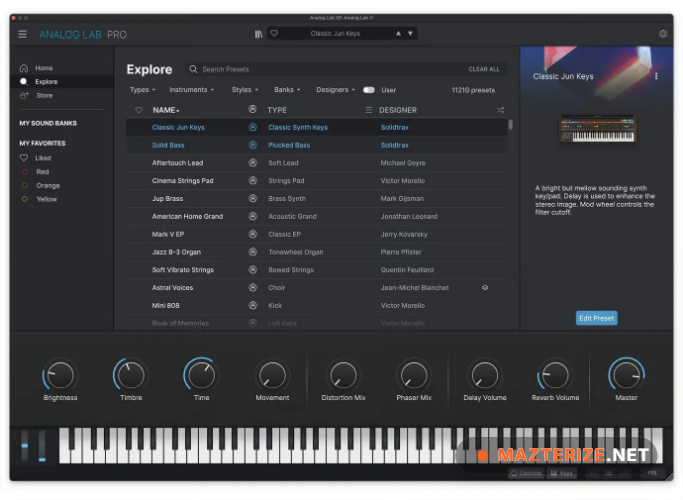Image resolution: width=683 pixels, height=500 pixels.
Task: Click the Brightness knob
Action: 60,375
